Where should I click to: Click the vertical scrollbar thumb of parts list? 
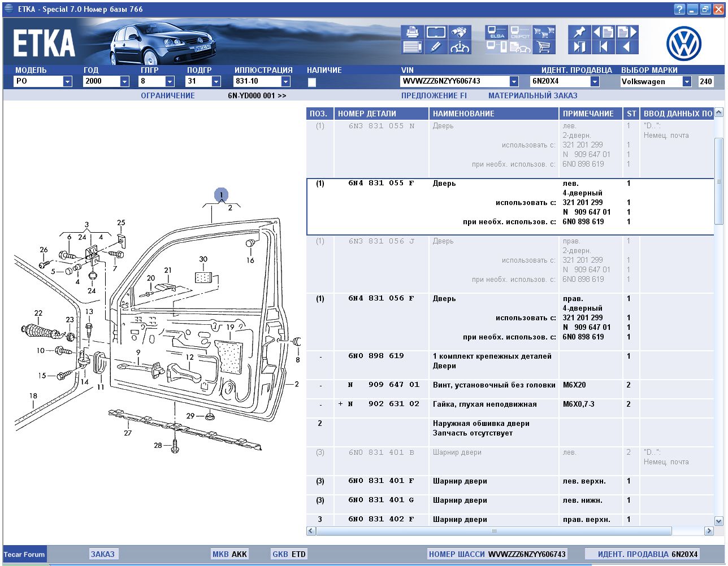(719, 181)
